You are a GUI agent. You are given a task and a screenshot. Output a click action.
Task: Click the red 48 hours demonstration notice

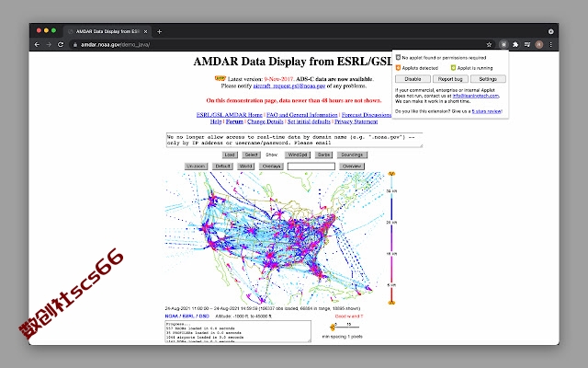(294, 100)
